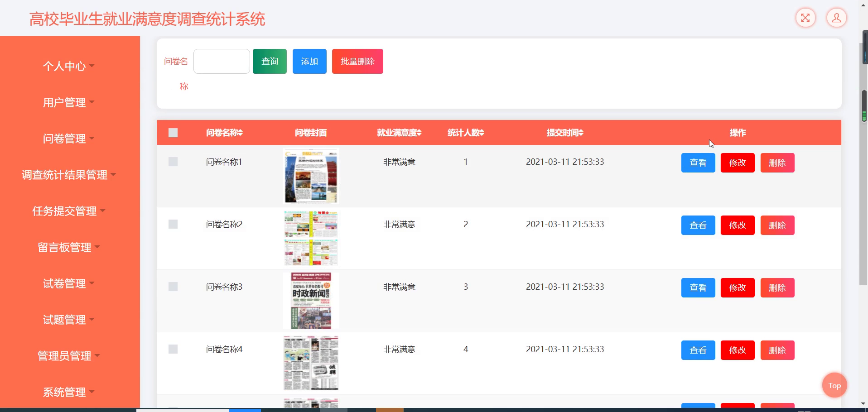The image size is (868, 412).
Task: Open the user profile icon
Action: click(836, 18)
